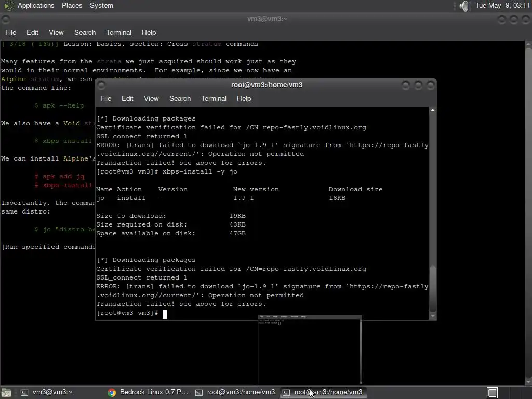This screenshot has height=399, width=532.
Task: Switch to first root@vm3:/home/vm3 taskbar entry
Action: coord(235,392)
